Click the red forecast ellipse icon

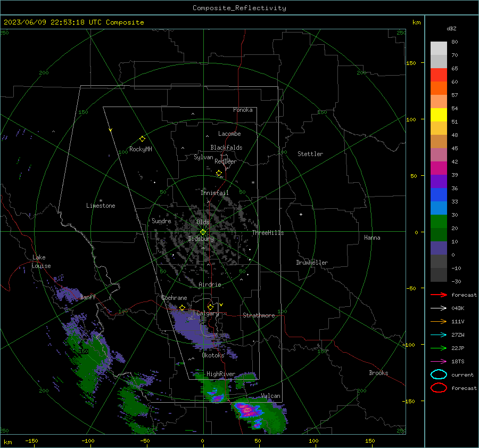439,388
